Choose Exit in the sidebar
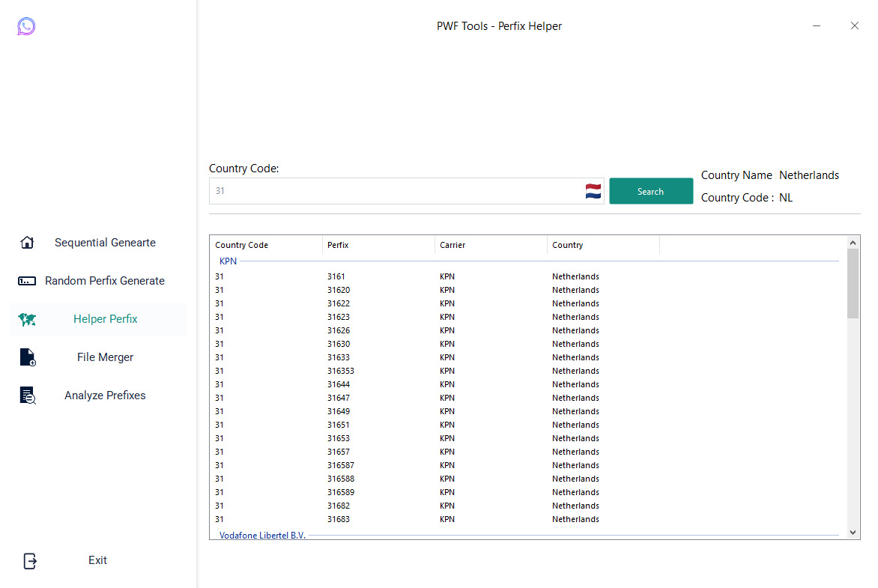878x588 pixels. pyautogui.click(x=97, y=560)
